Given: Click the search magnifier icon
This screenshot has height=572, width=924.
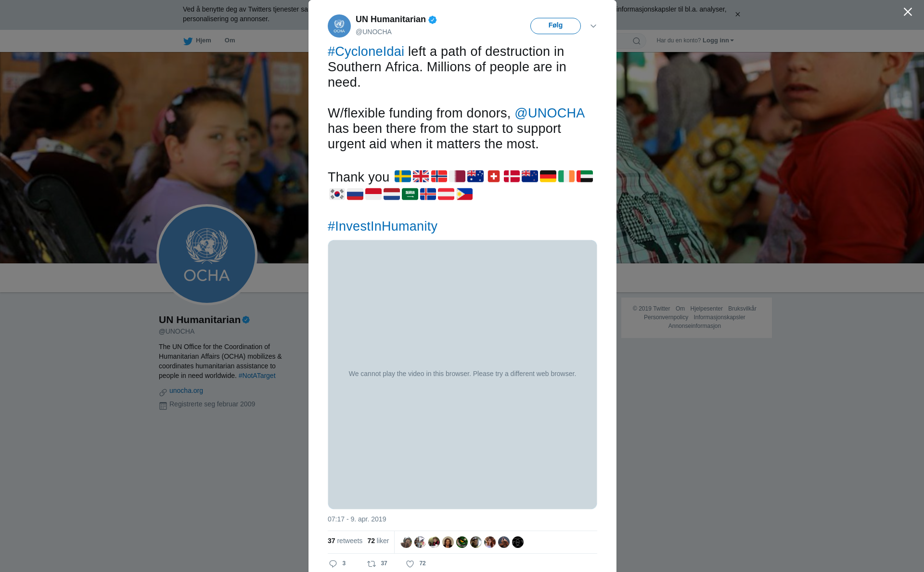Looking at the screenshot, I should tap(637, 41).
